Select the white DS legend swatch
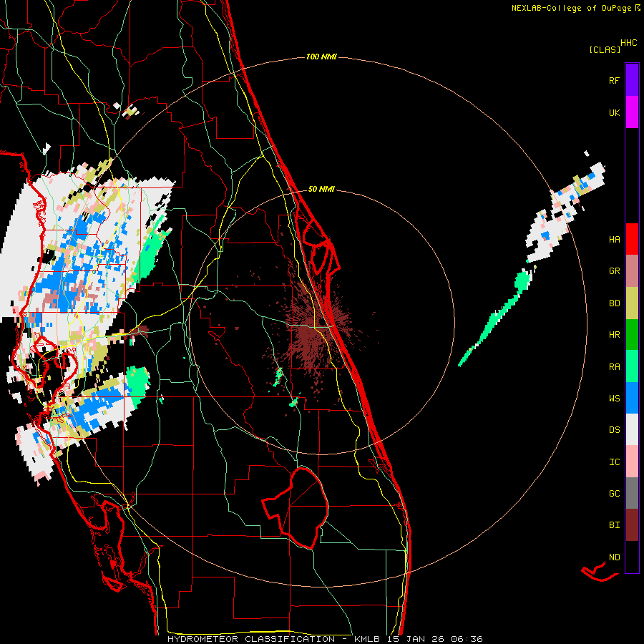Image resolution: width=644 pixels, height=644 pixels. tap(632, 429)
